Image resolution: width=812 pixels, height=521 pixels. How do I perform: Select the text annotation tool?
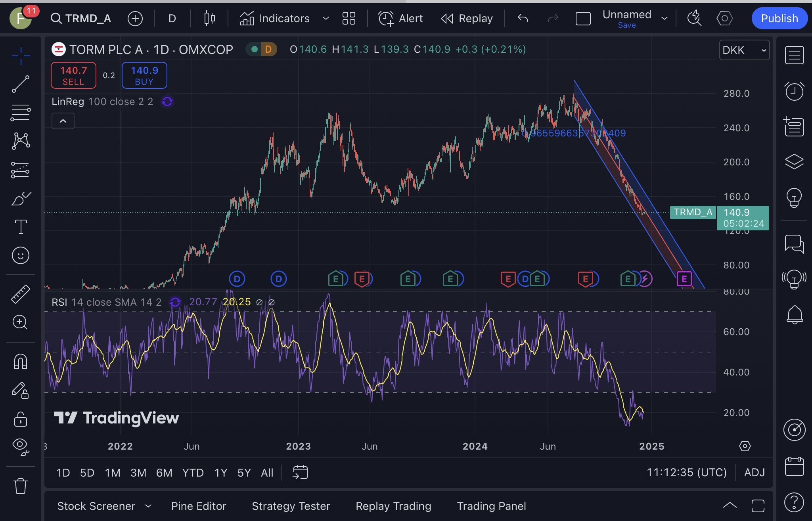pos(21,227)
